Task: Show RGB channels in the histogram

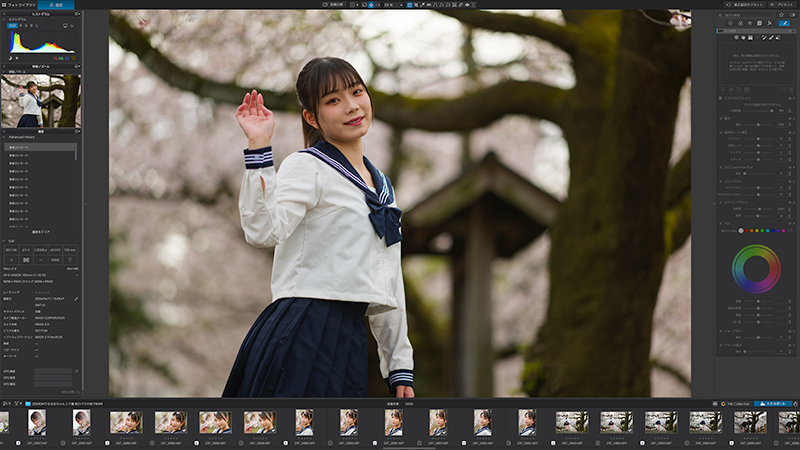Action: (x=12, y=26)
